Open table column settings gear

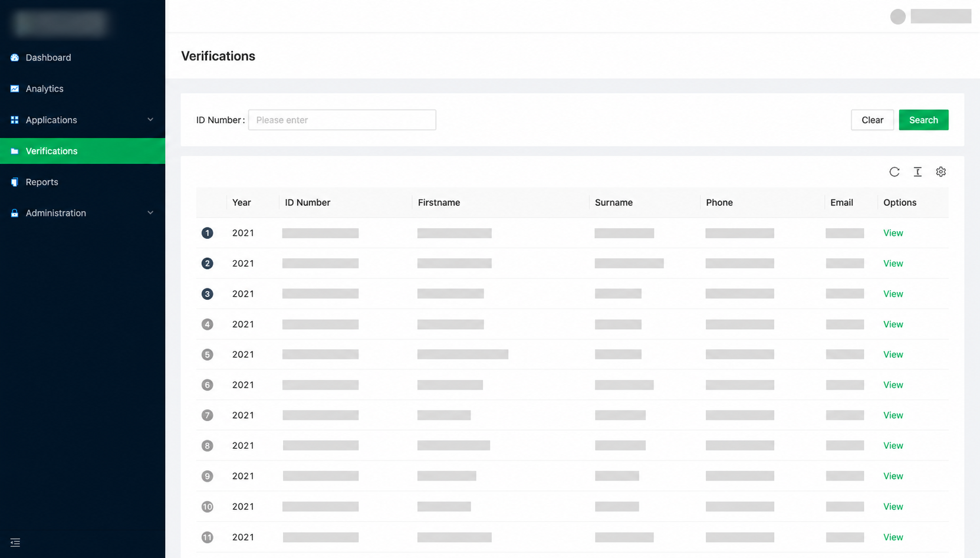pyautogui.click(x=941, y=172)
